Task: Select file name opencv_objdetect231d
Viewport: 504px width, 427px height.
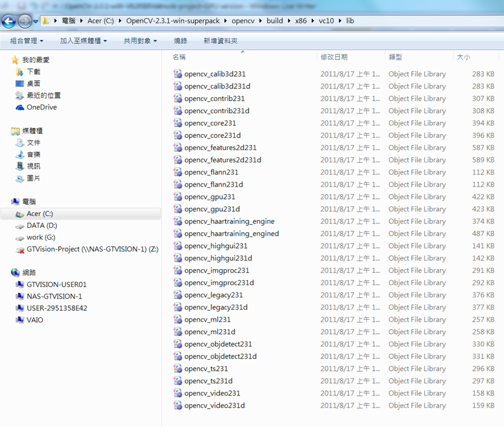Action: (221, 356)
